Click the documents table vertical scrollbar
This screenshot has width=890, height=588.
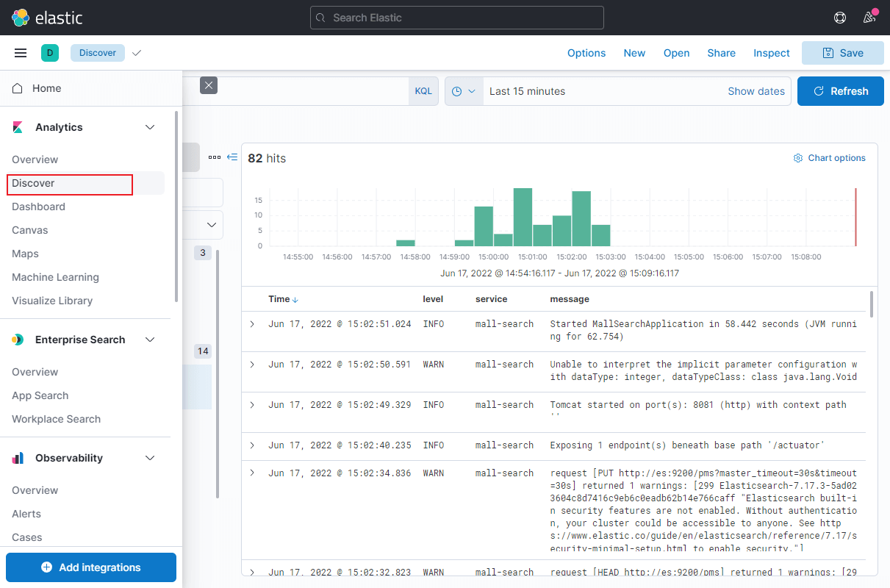pos(872,304)
